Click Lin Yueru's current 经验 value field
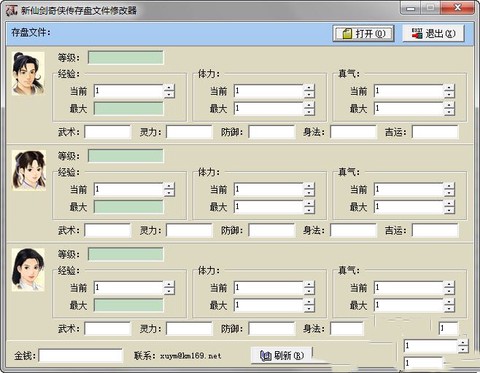 129,288
